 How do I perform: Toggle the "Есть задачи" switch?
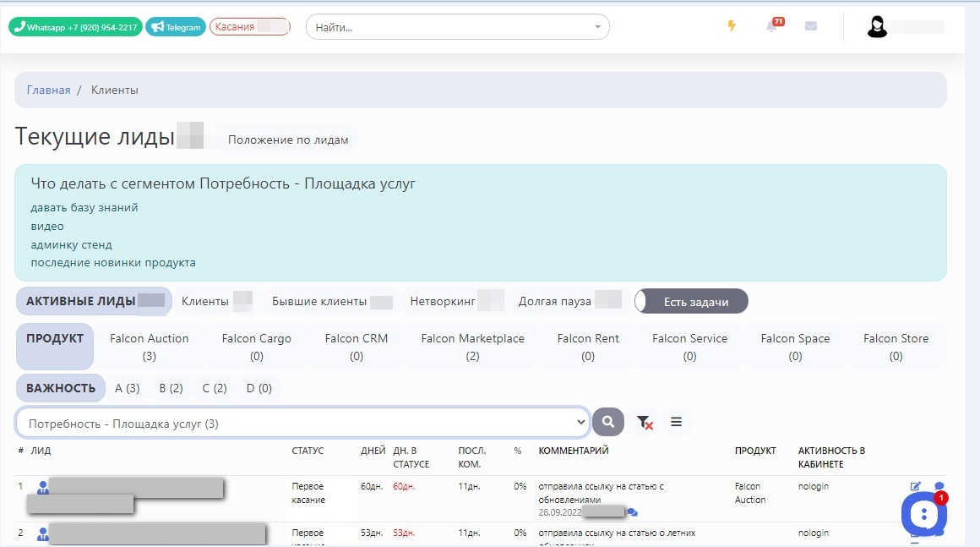point(691,302)
